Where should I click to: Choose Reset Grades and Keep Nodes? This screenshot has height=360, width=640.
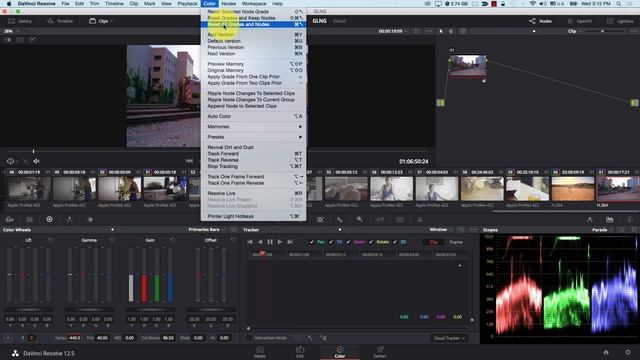253,18
